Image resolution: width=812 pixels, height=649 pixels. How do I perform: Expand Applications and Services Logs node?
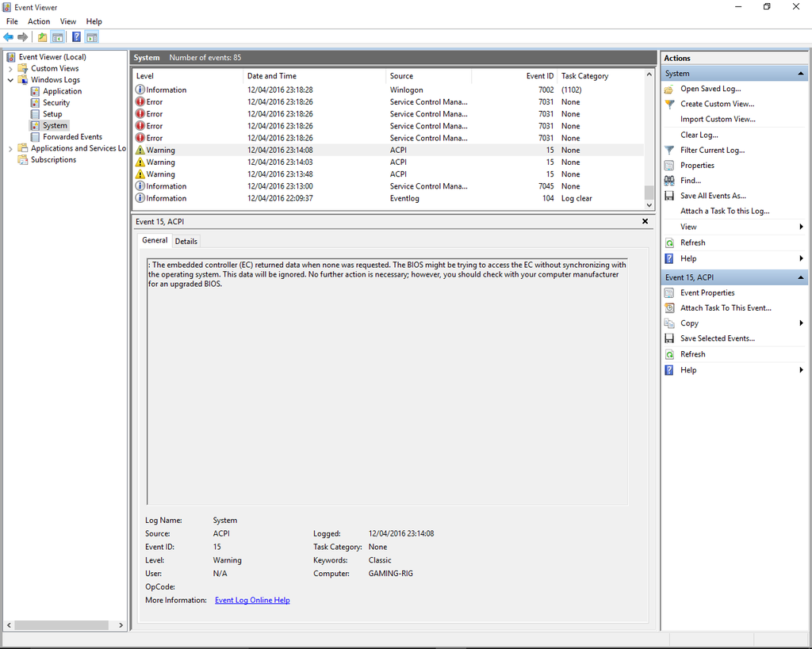(x=10, y=148)
